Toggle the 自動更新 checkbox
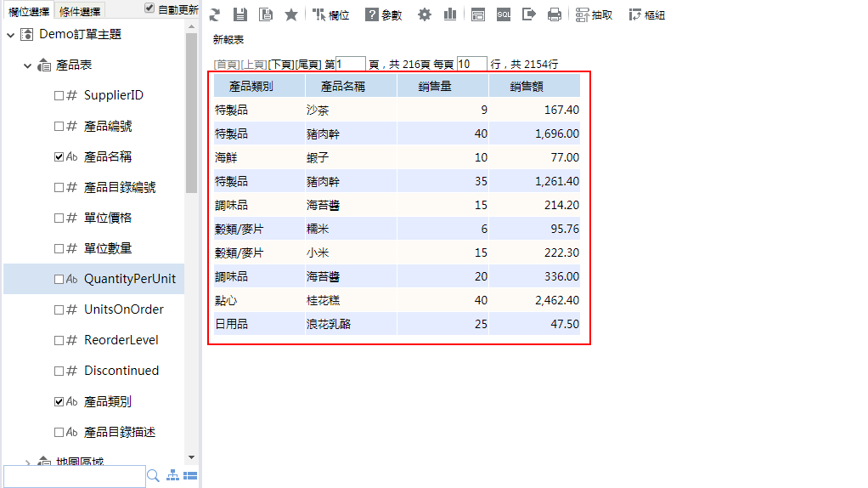This screenshot has width=868, height=488. [149, 9]
